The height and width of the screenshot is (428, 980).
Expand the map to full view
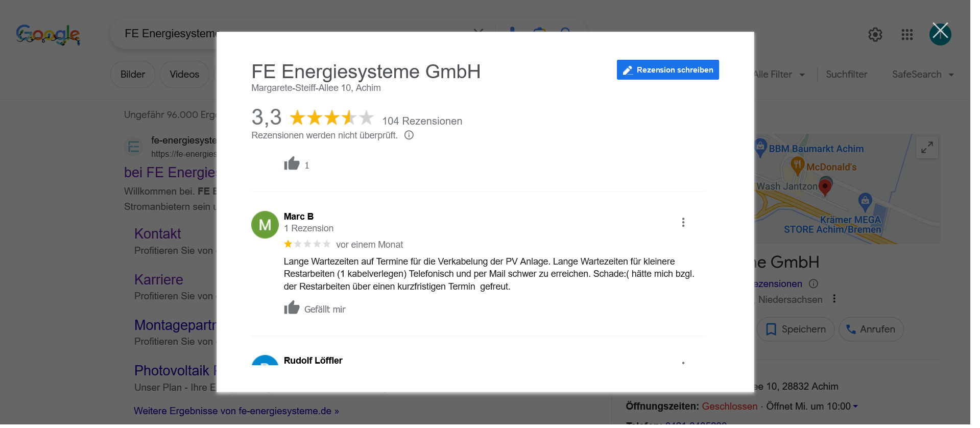pos(927,148)
